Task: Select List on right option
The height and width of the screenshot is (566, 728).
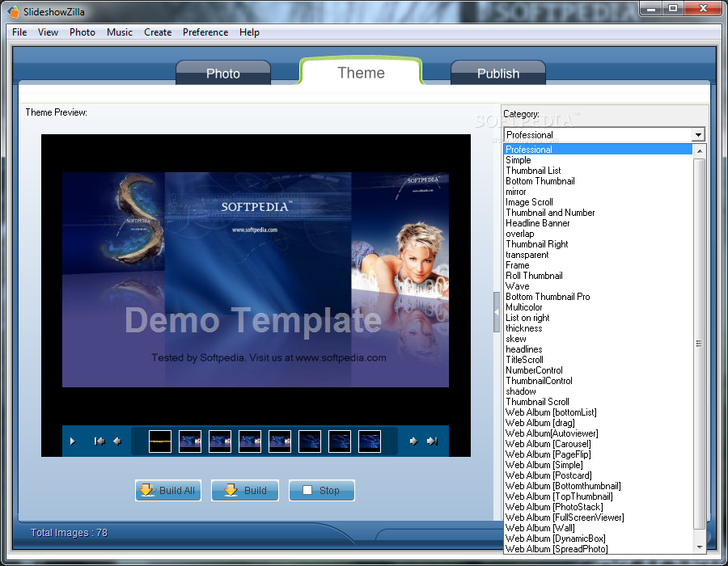Action: [x=598, y=318]
